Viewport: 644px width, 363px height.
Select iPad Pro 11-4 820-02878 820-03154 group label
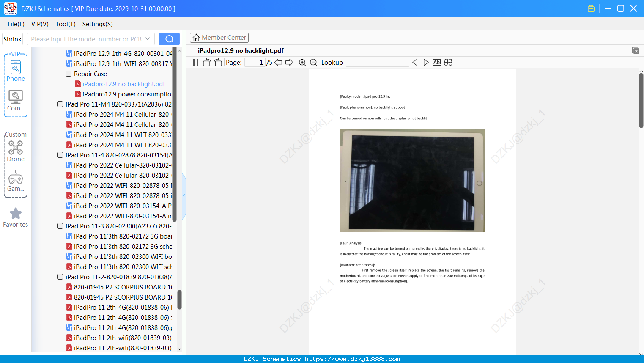pos(118,155)
